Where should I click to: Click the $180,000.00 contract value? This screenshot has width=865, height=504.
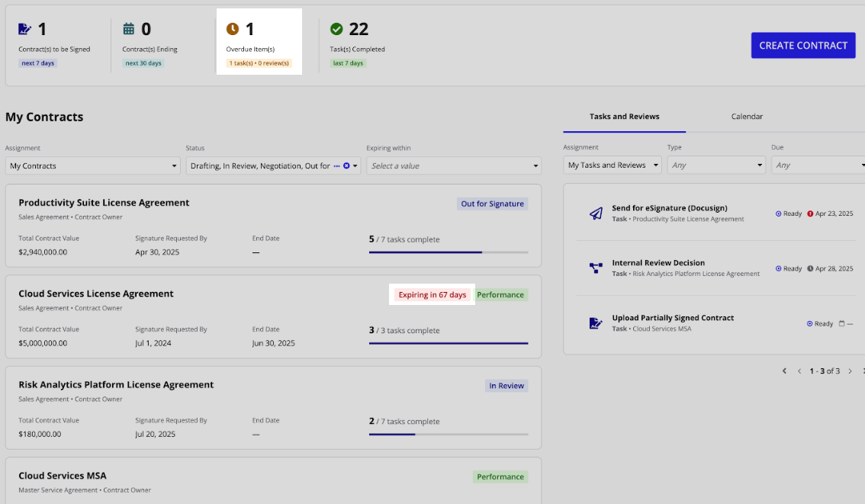coord(40,434)
